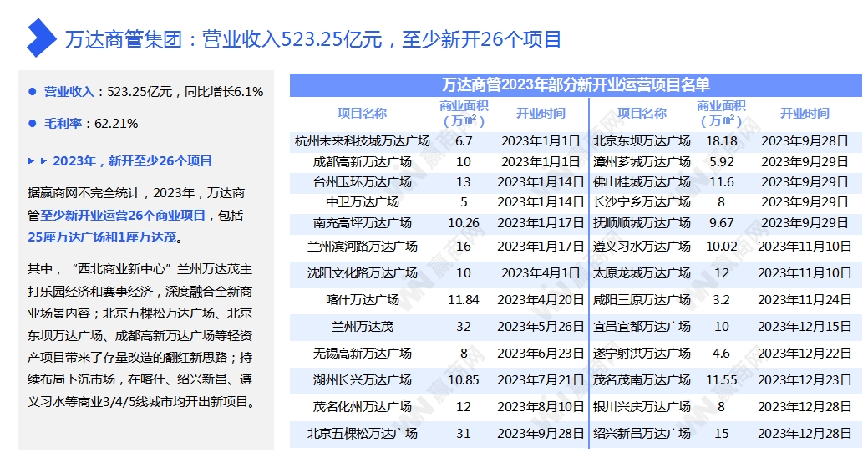
Task: Select 漳州芗城万达广场 cell
Action: (642, 162)
